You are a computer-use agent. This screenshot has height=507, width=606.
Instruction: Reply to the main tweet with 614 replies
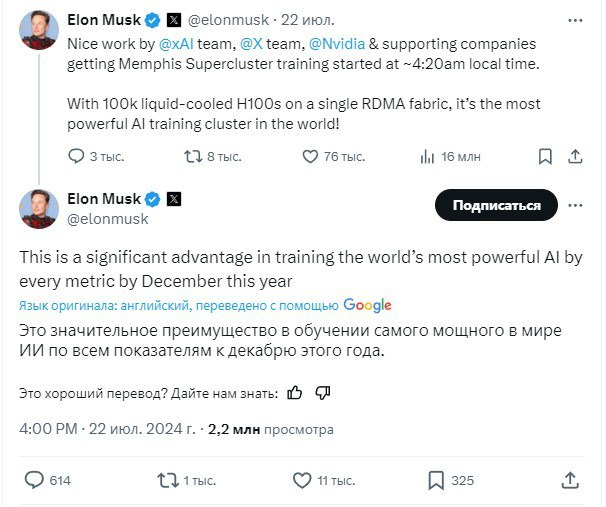35,480
